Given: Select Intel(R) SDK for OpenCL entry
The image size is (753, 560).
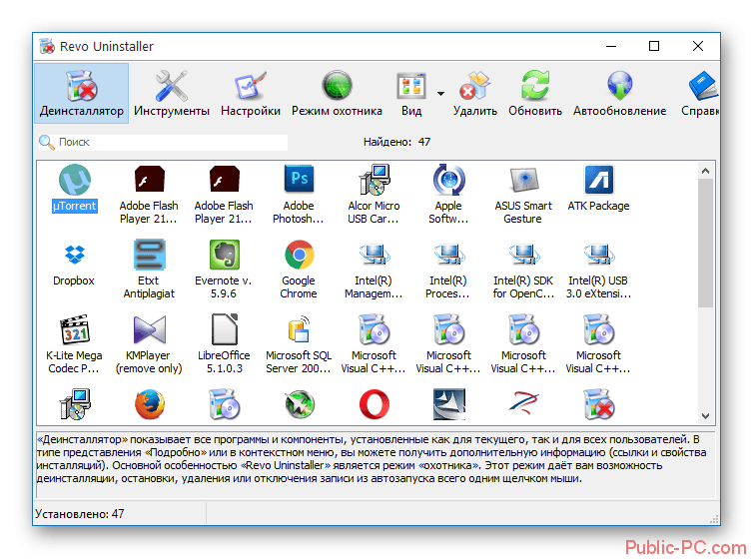Looking at the screenshot, I should tap(523, 270).
